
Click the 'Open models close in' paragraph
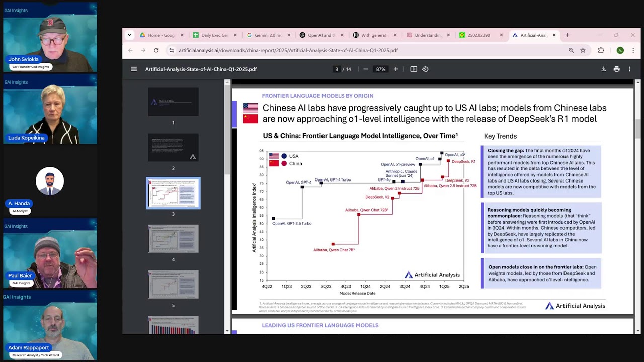[x=542, y=273]
